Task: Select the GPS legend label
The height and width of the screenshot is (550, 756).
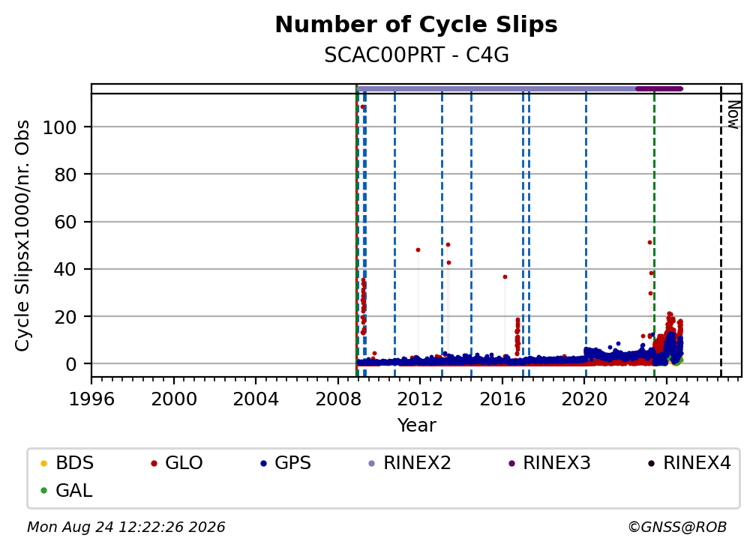Action: point(292,463)
